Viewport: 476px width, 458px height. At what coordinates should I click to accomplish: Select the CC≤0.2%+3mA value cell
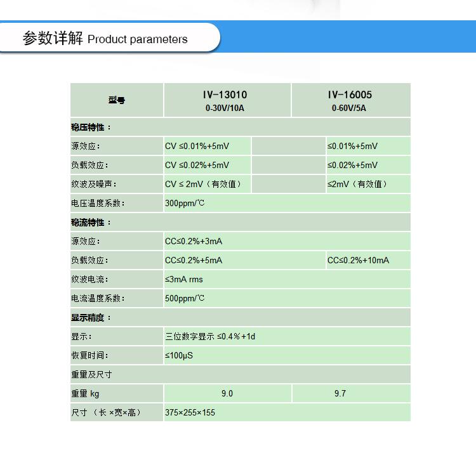[194, 242]
